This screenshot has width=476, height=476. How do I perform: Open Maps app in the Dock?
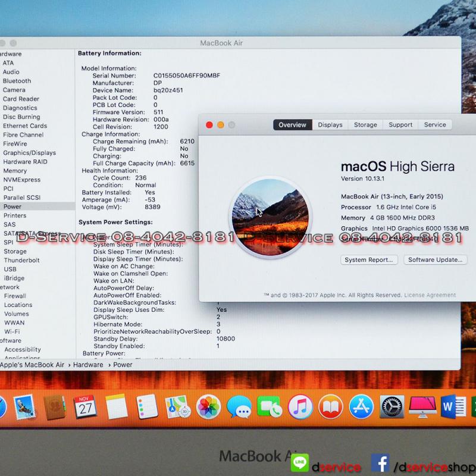177,407
